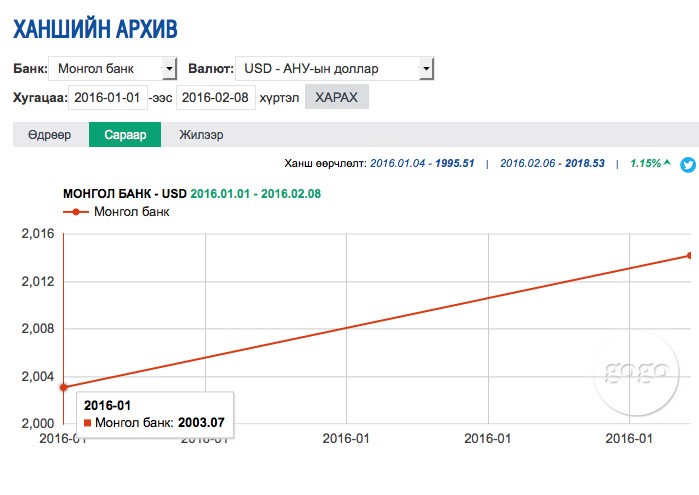Click the end date field 2016-02-08
Screen dimensions: 699x495
(x=216, y=97)
